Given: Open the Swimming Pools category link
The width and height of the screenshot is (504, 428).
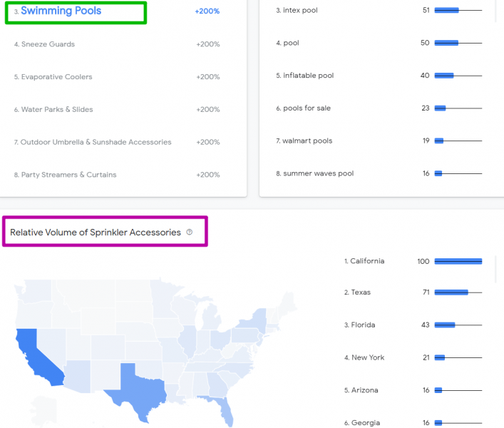Looking at the screenshot, I should coord(61,11).
